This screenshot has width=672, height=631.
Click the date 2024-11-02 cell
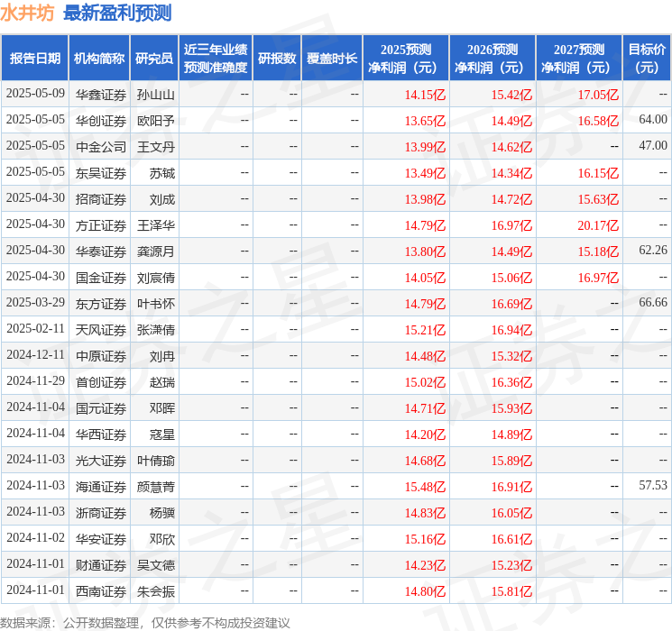(35, 537)
